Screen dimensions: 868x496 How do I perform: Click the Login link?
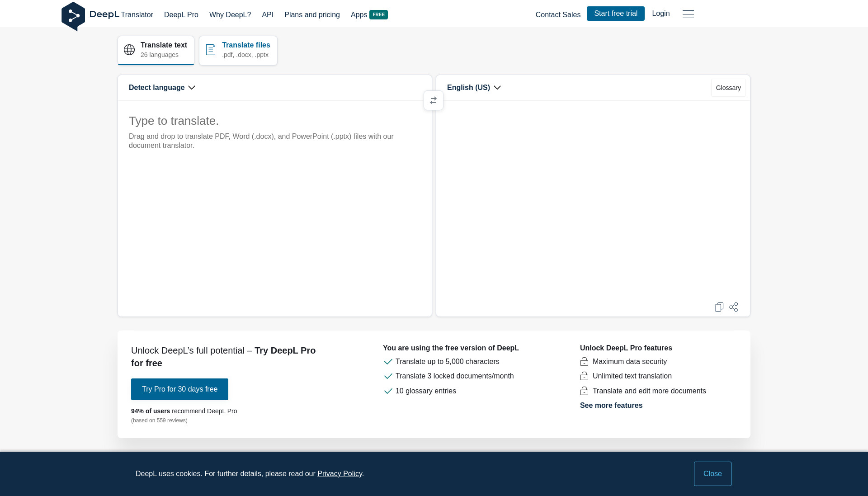click(x=661, y=14)
